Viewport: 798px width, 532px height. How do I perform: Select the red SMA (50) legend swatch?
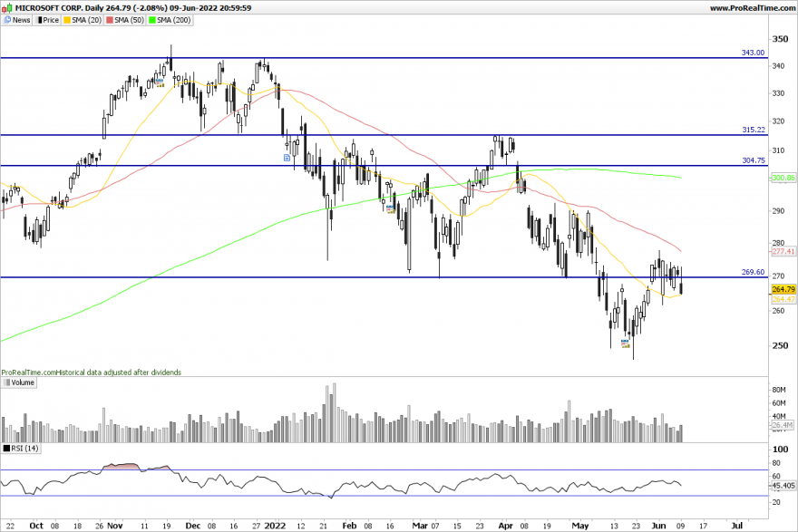click(110, 20)
